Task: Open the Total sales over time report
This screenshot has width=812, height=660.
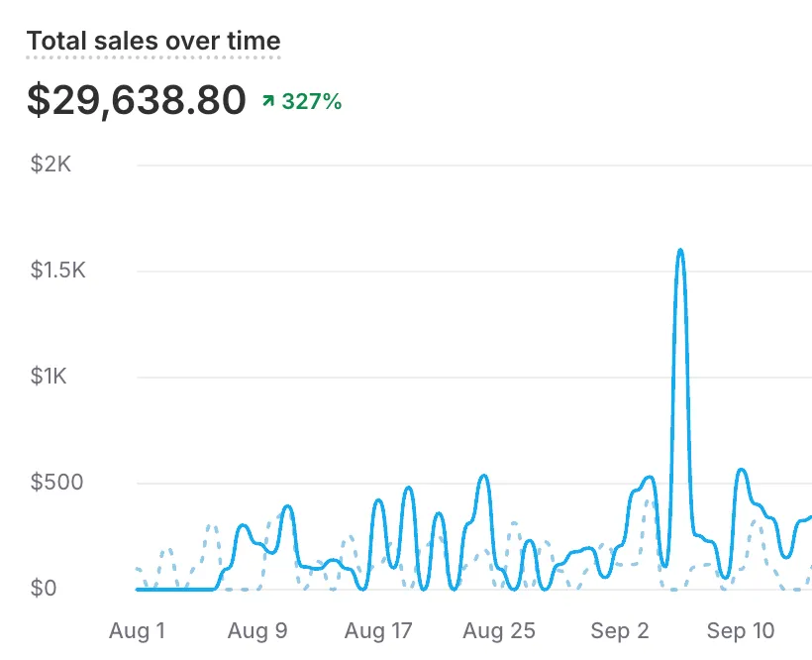Action: pos(153,42)
